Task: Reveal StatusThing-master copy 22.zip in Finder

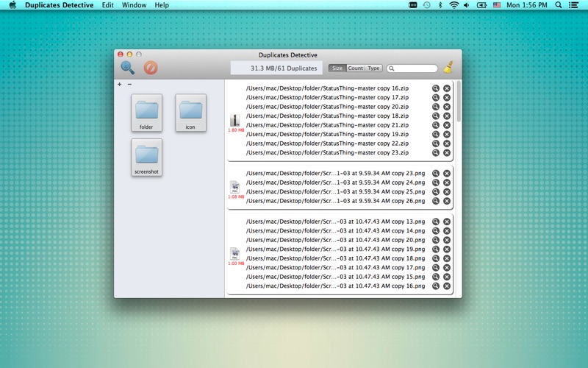Action: point(435,144)
